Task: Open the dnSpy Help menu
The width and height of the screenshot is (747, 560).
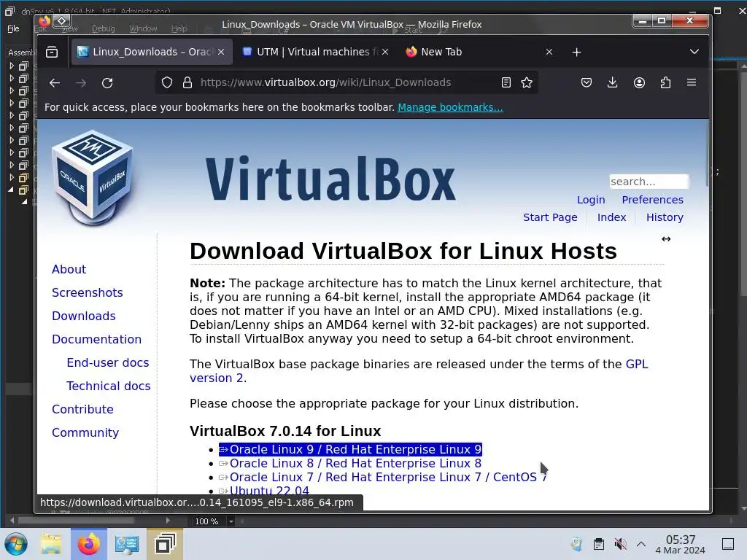Action: pos(179,28)
